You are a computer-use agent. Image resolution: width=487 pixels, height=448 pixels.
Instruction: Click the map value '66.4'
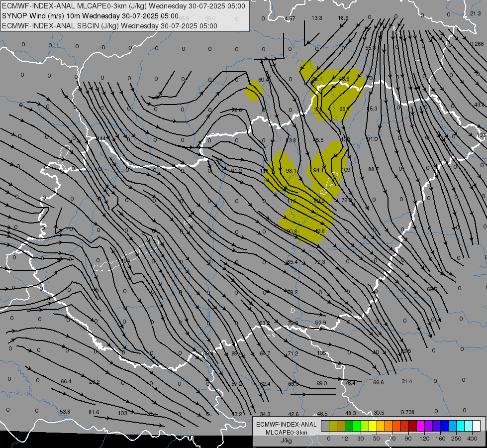tap(66, 381)
